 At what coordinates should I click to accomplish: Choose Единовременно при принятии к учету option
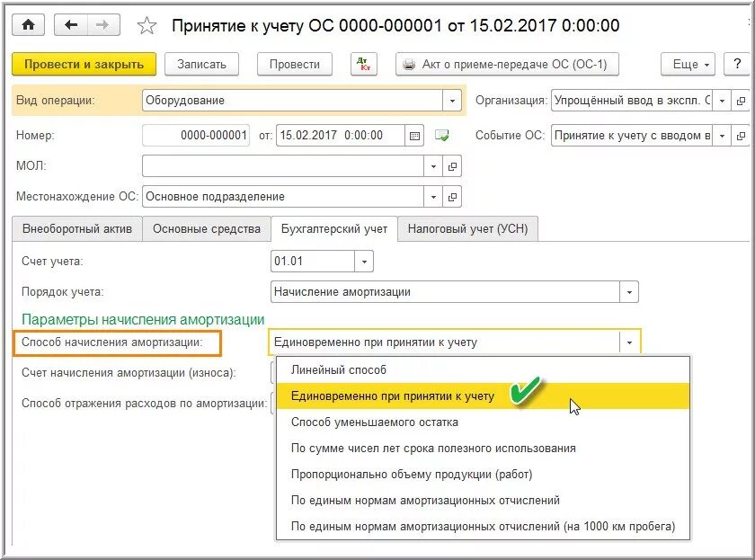tap(483, 396)
